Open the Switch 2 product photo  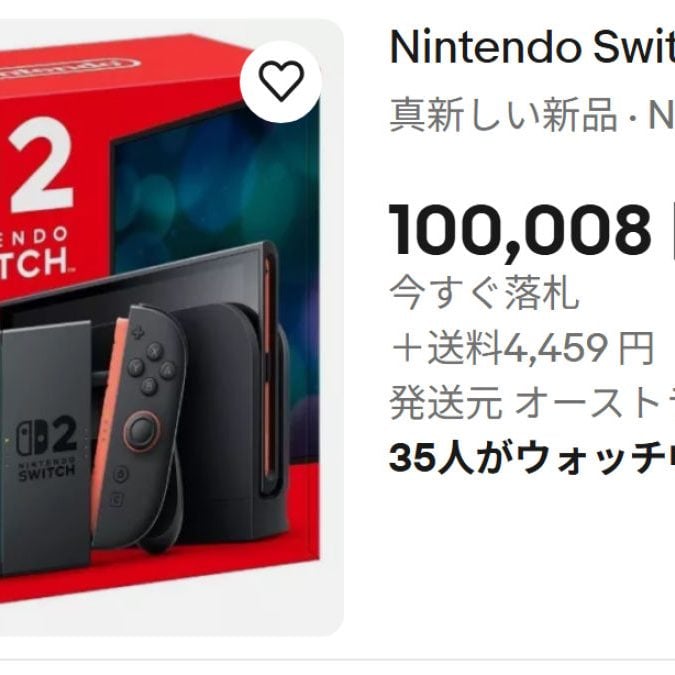(x=171, y=327)
